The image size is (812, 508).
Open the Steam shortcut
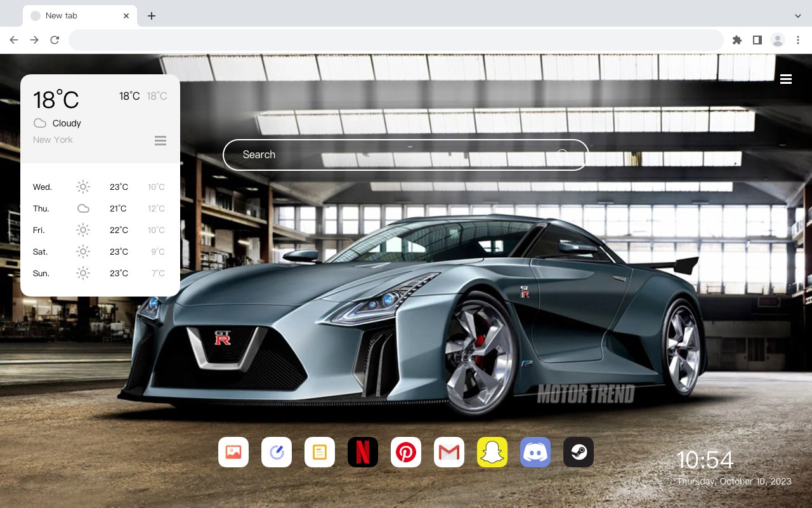579,452
